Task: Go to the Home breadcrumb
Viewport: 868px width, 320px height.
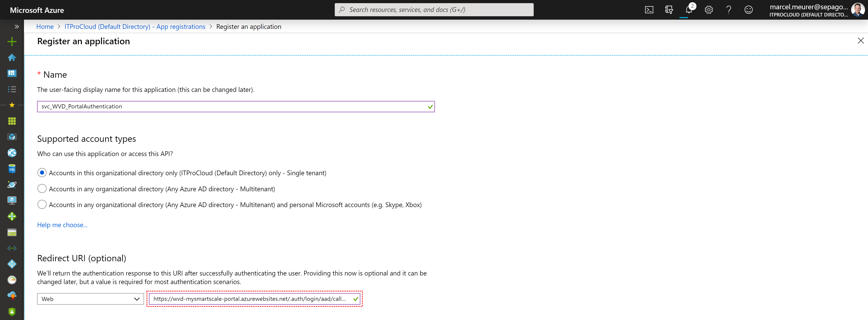Action: pos(45,27)
